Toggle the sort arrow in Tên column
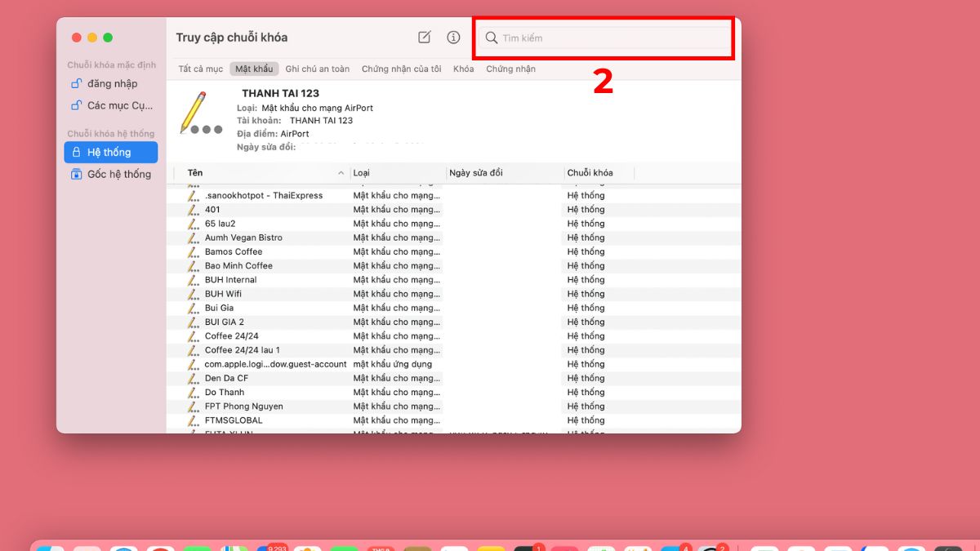Viewport: 980px width, 551px height. click(341, 173)
